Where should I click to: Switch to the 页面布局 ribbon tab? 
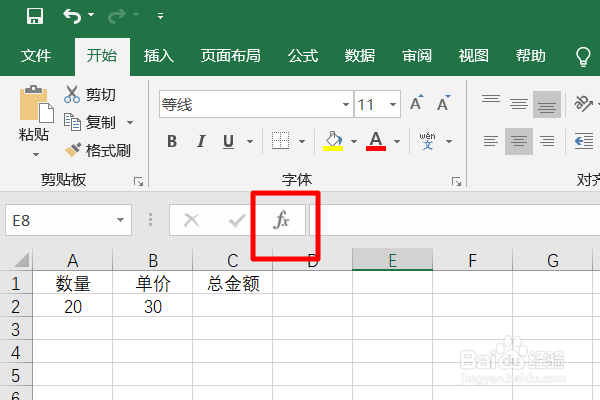click(230, 56)
